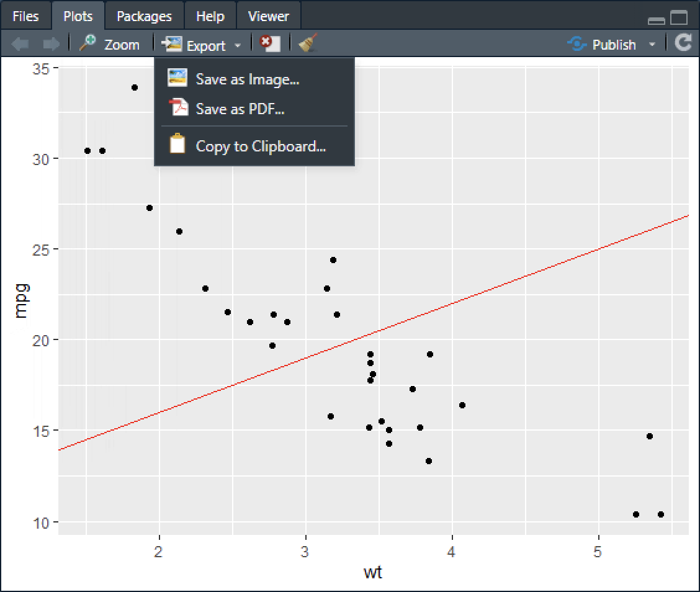Choose Save as Image... menu entry
This screenshot has width=700, height=592.
pos(254,79)
